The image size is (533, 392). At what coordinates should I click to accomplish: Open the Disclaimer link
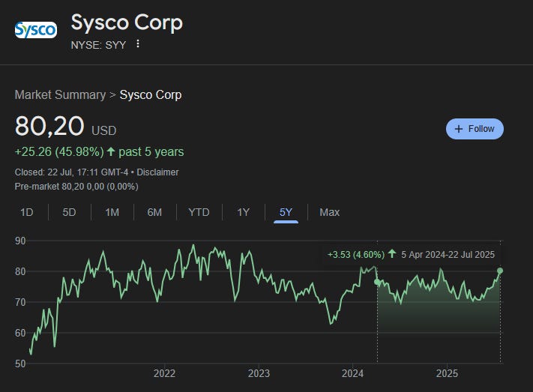157,172
